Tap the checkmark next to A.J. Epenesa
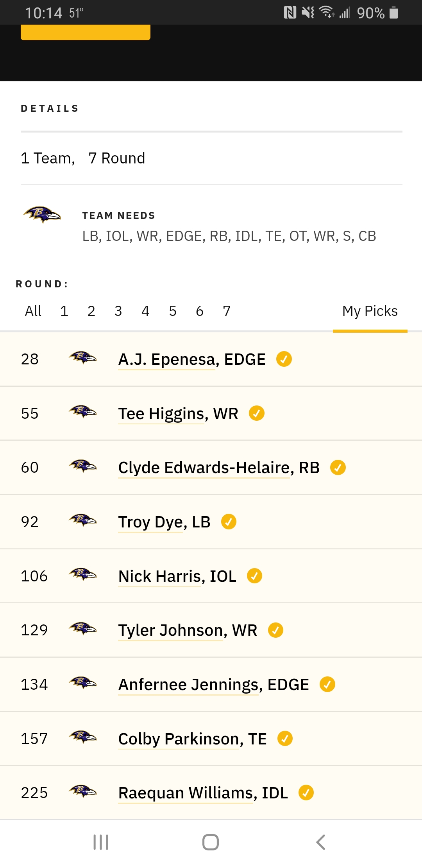The height and width of the screenshot is (868, 422). [x=284, y=359]
